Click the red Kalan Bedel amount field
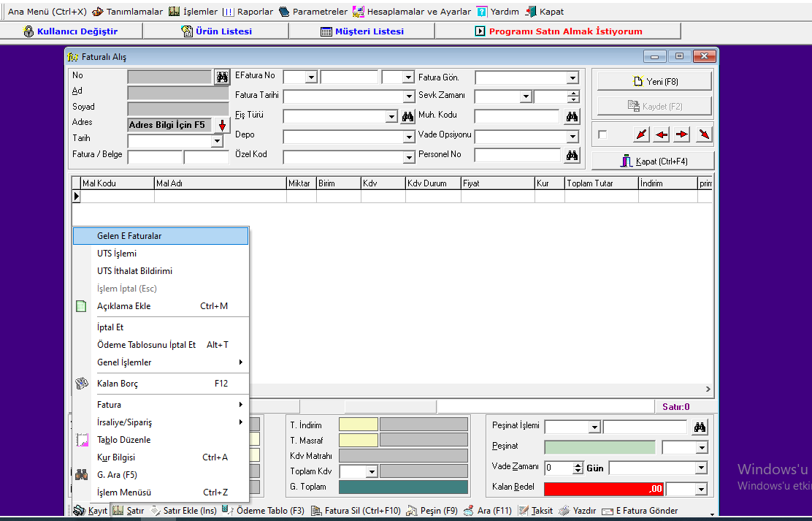The height and width of the screenshot is (521, 812). (x=604, y=489)
